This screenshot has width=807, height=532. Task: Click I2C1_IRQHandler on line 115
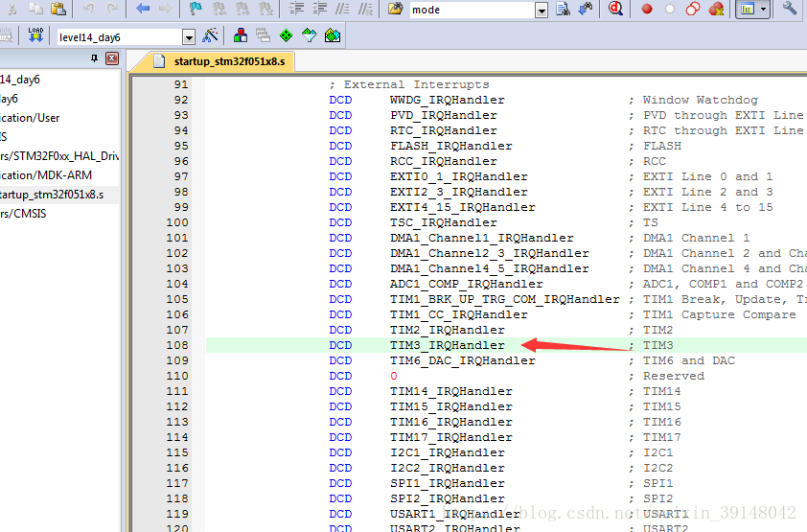pyautogui.click(x=447, y=452)
